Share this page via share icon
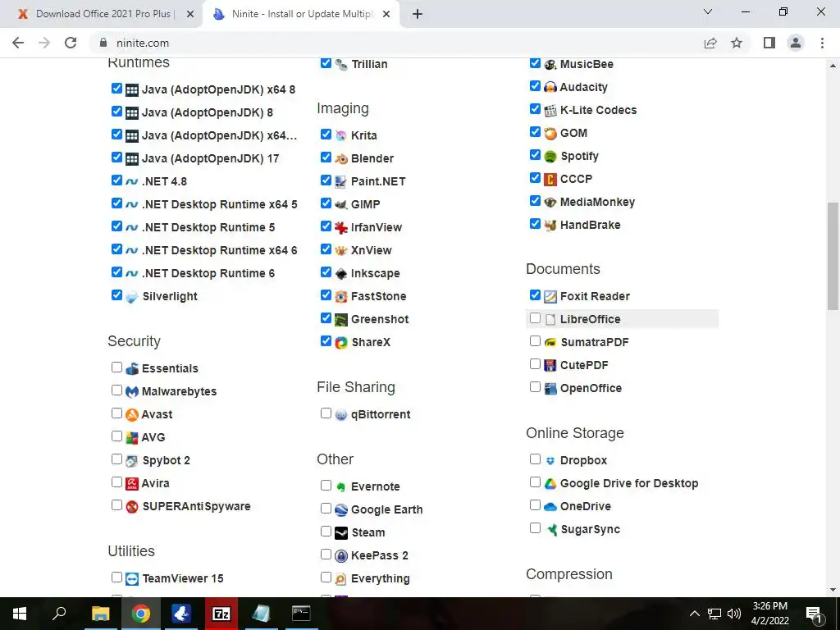The height and width of the screenshot is (630, 840). click(x=710, y=43)
